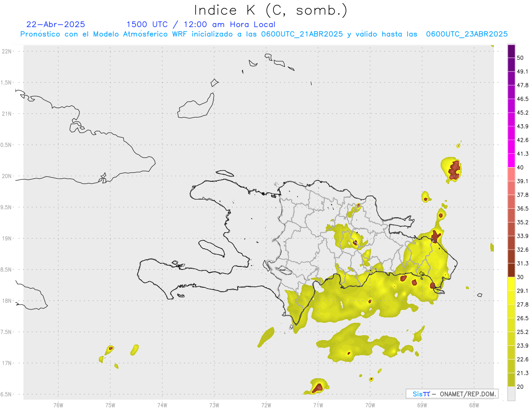Click the colorbar value "43.9"
This screenshot has height=411, width=532.
point(523,126)
